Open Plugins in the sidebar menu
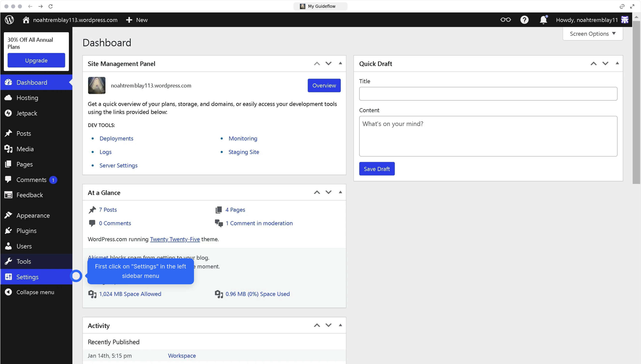Screen dimensions: 641x364 (26, 231)
